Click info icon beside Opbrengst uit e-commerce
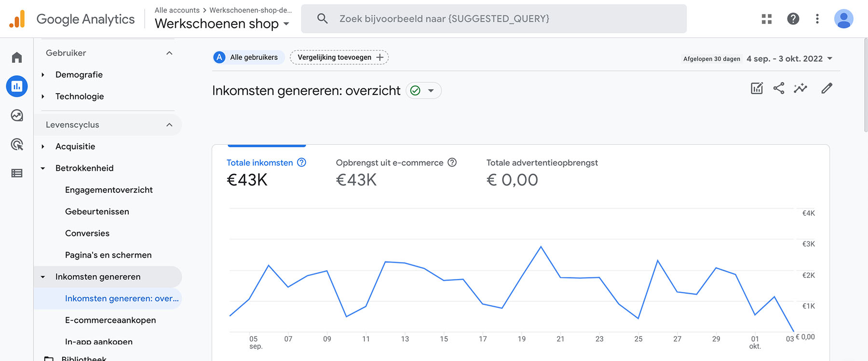 tap(452, 163)
